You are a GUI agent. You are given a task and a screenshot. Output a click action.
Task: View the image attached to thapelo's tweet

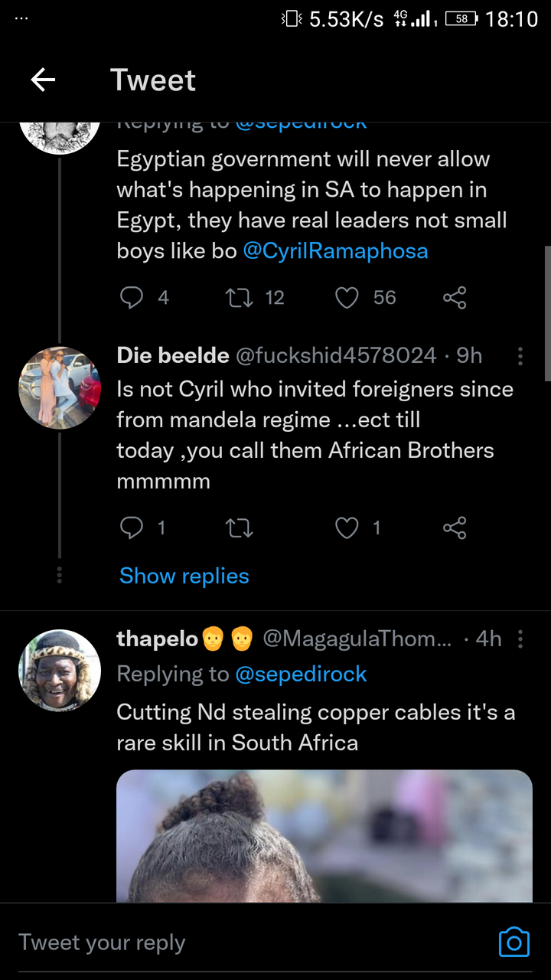[324, 836]
